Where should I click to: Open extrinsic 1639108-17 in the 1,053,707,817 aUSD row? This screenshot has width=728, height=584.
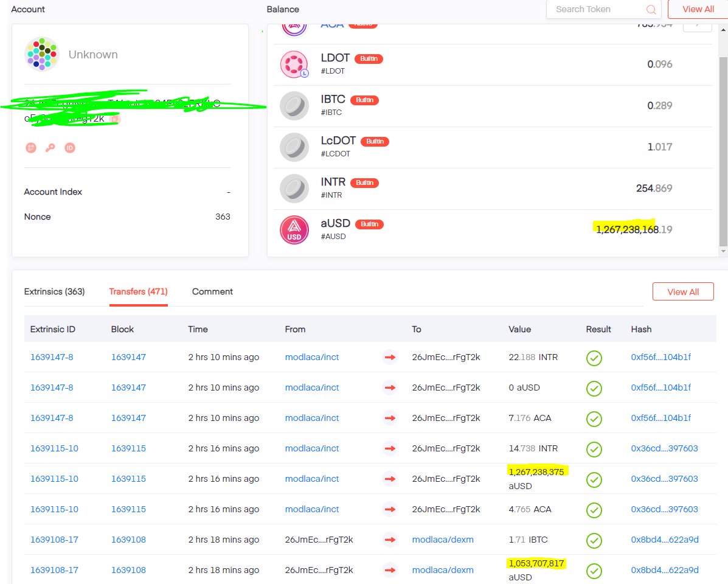coord(54,569)
